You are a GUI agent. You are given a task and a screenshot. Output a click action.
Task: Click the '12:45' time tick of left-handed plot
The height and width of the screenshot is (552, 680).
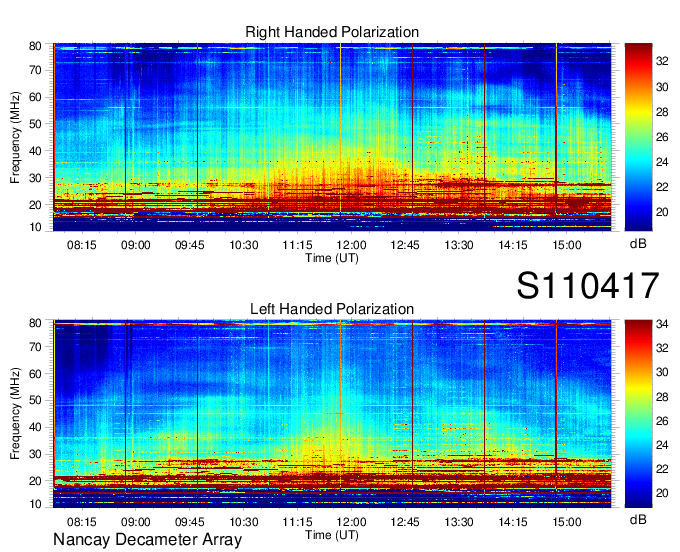(x=405, y=522)
